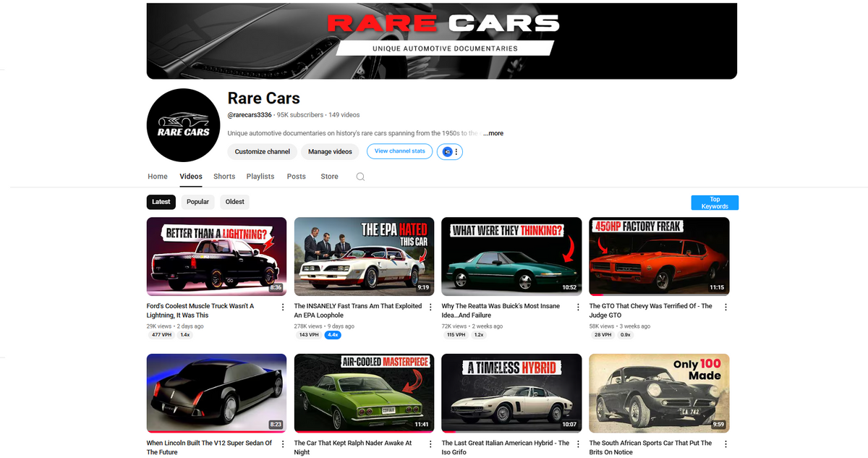Open options menu for Why The Reatta video
This screenshot has width=868, height=458.
[578, 307]
